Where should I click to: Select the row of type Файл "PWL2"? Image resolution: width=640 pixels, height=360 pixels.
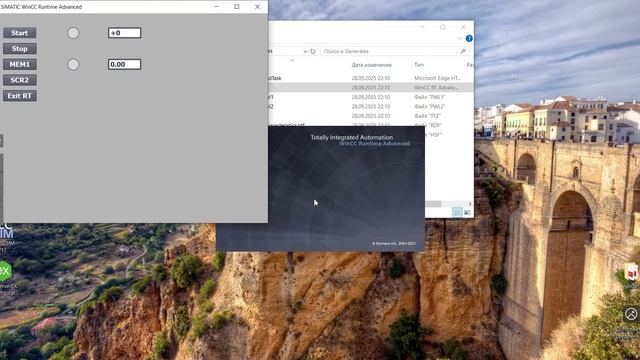coord(371,107)
